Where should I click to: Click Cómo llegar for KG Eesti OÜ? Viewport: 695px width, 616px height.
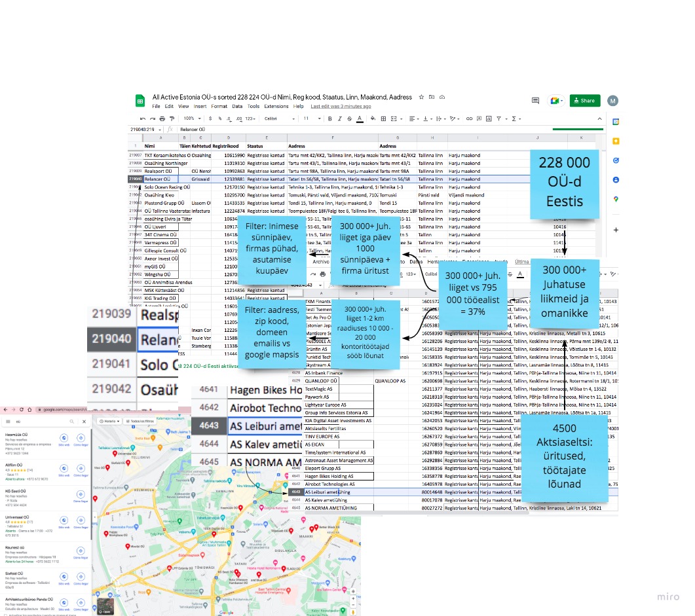pos(80,496)
